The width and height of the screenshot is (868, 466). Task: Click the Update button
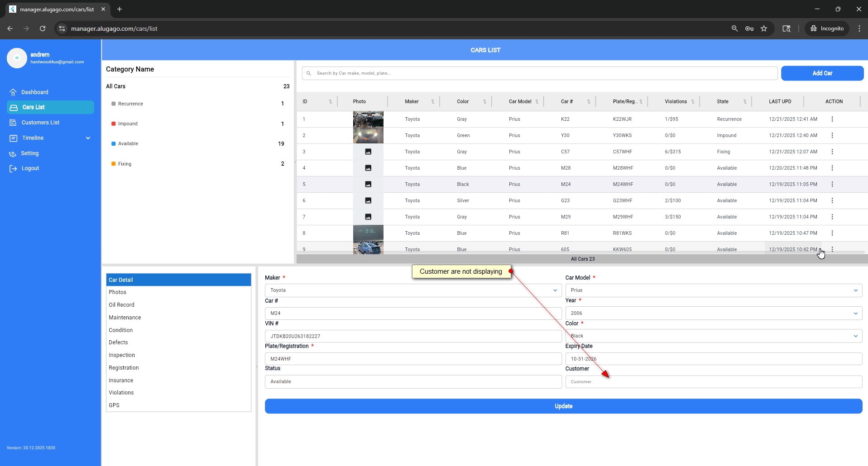(x=563, y=406)
